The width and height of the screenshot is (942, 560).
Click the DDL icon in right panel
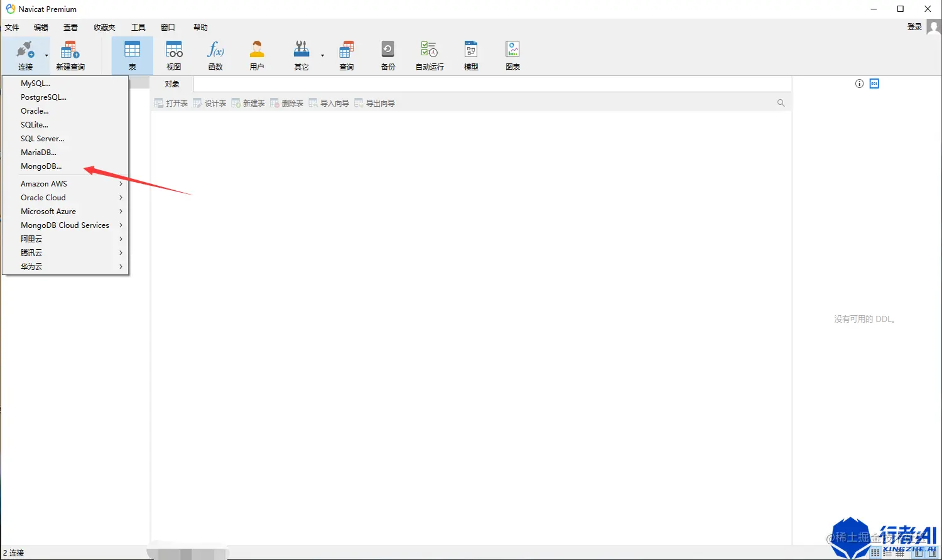874,83
